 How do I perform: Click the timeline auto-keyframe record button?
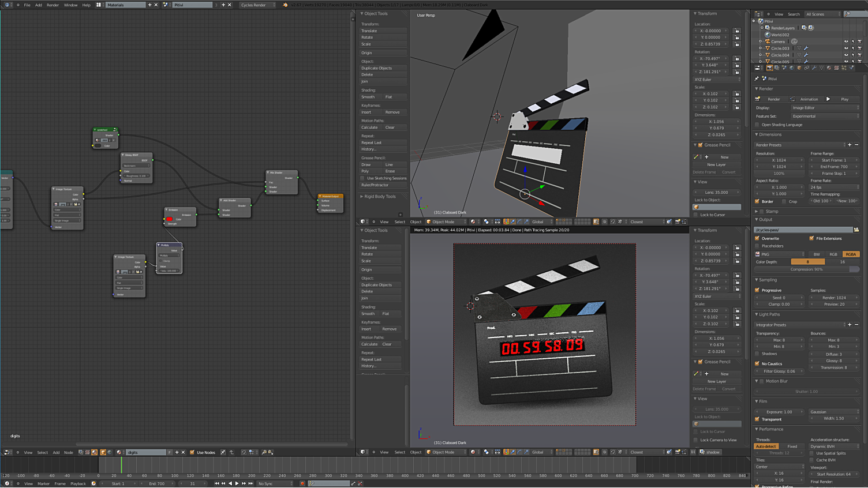[x=302, y=483]
